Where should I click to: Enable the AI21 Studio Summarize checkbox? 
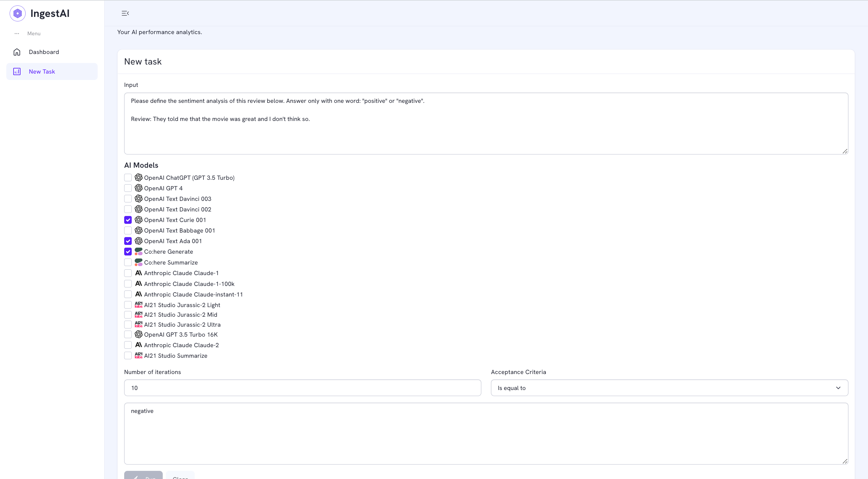[x=128, y=356]
